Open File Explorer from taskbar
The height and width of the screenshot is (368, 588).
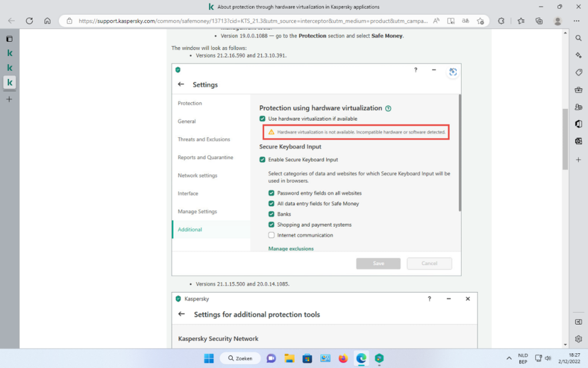coord(289,358)
